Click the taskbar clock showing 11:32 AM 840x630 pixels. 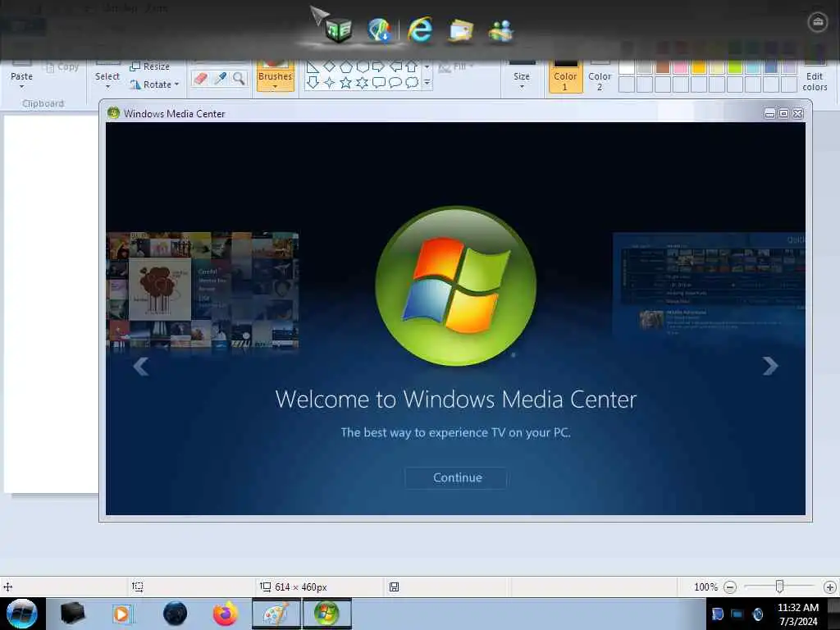pyautogui.click(x=797, y=614)
